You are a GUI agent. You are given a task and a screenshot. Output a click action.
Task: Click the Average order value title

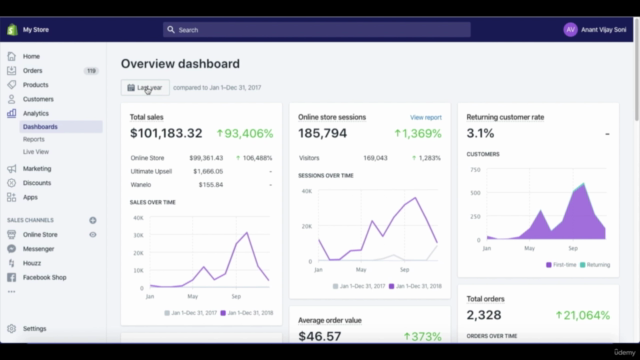[x=330, y=320]
